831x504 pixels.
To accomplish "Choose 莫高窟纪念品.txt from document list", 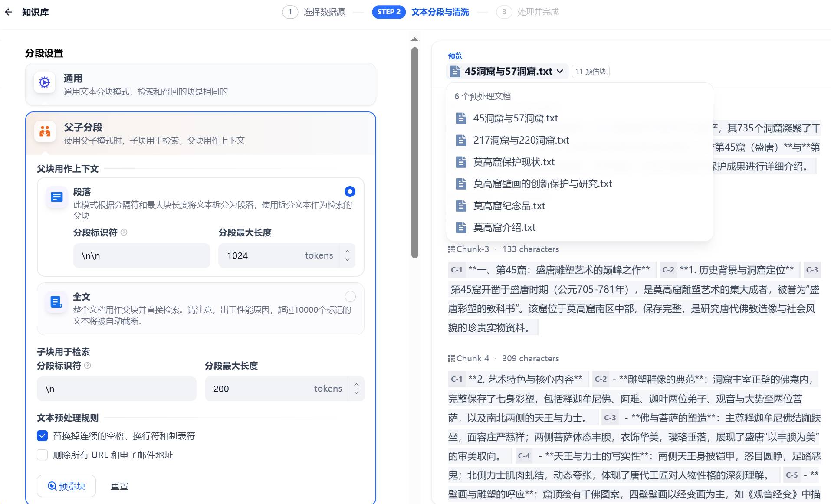I will (509, 206).
